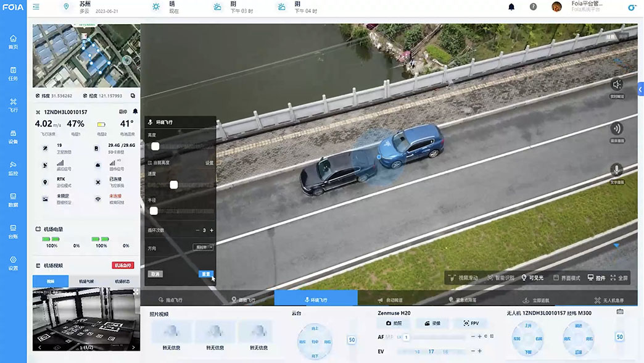Increase 循环次数 loop count with plus
Screen dimensions: 644x363
(x=212, y=230)
